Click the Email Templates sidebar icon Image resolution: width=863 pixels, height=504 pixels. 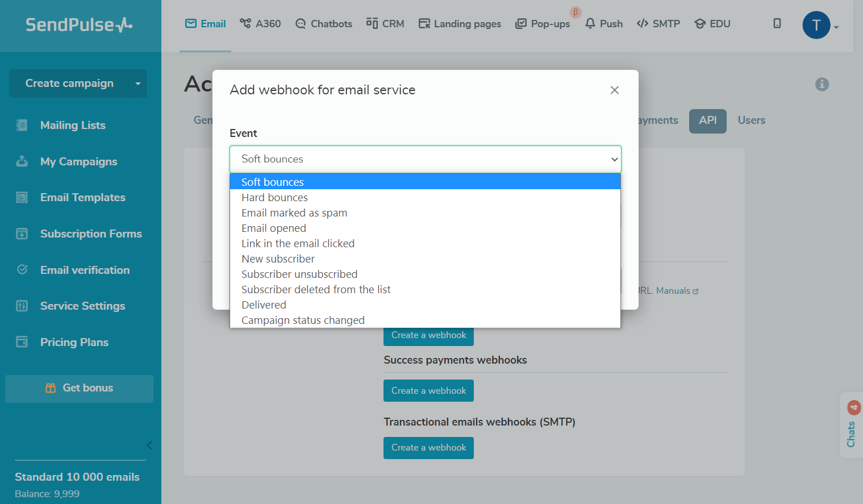22,198
